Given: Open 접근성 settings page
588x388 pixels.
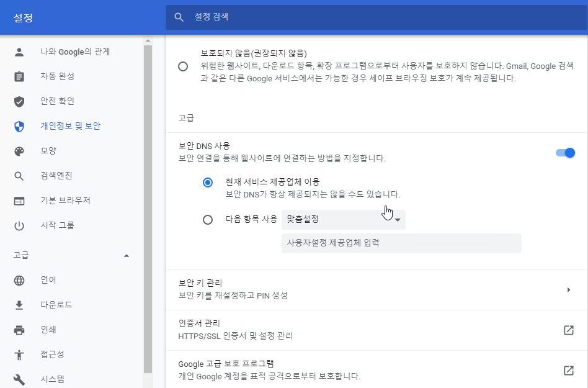Looking at the screenshot, I should click(52, 354).
